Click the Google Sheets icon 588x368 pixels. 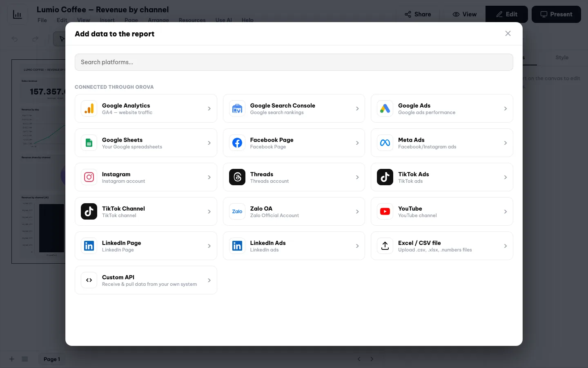click(x=89, y=143)
